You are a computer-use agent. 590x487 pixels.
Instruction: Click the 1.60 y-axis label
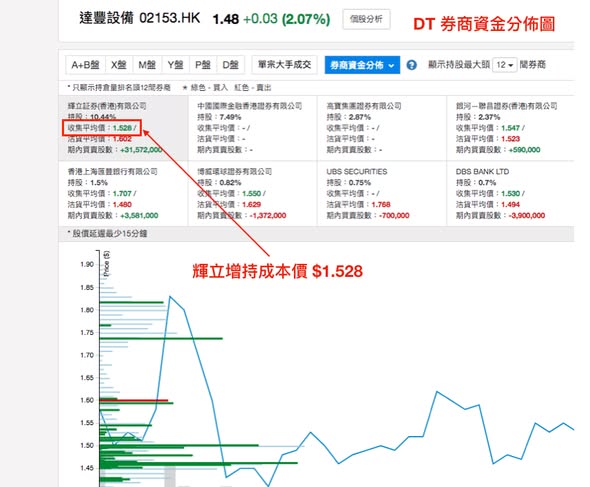[87, 400]
